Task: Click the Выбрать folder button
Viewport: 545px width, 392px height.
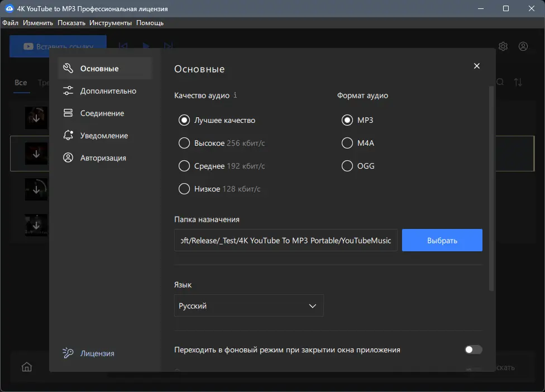Action: point(442,240)
